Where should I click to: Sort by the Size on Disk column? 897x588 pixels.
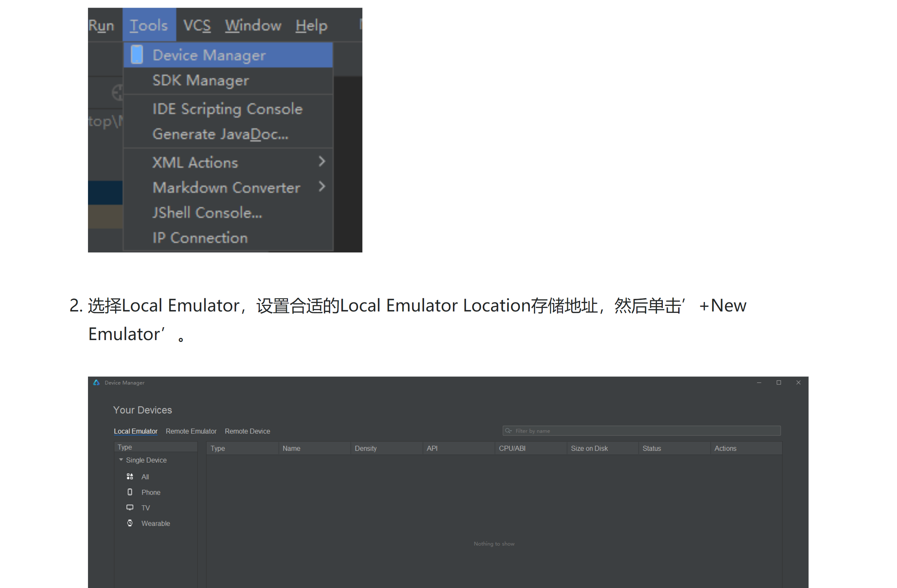click(589, 448)
